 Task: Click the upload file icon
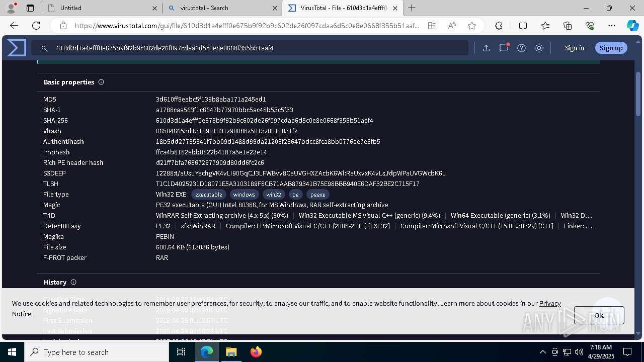click(486, 48)
